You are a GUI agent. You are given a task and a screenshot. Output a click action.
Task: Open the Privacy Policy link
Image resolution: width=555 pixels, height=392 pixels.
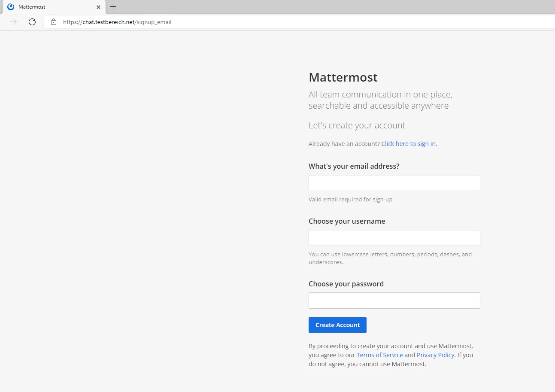[x=435, y=355]
